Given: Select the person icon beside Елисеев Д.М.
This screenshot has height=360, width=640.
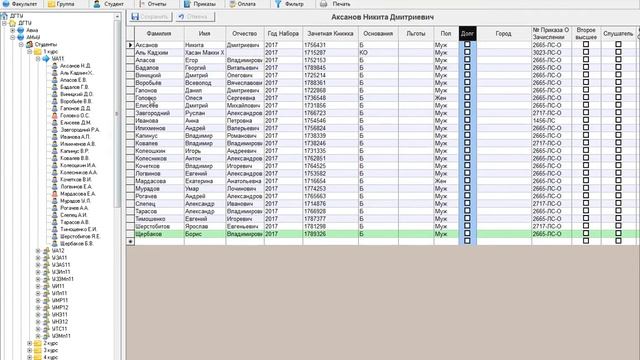Looking at the screenshot, I should pyautogui.click(x=54, y=122).
